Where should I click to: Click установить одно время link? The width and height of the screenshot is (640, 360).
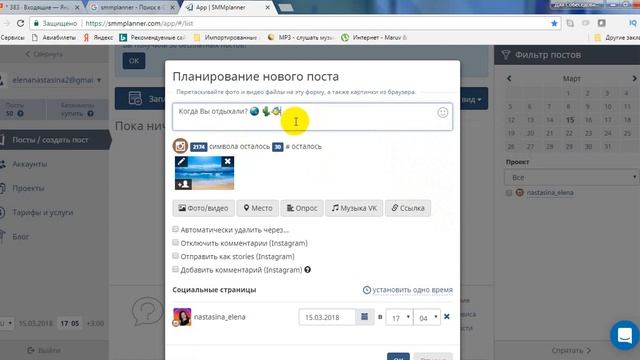pyautogui.click(x=412, y=290)
